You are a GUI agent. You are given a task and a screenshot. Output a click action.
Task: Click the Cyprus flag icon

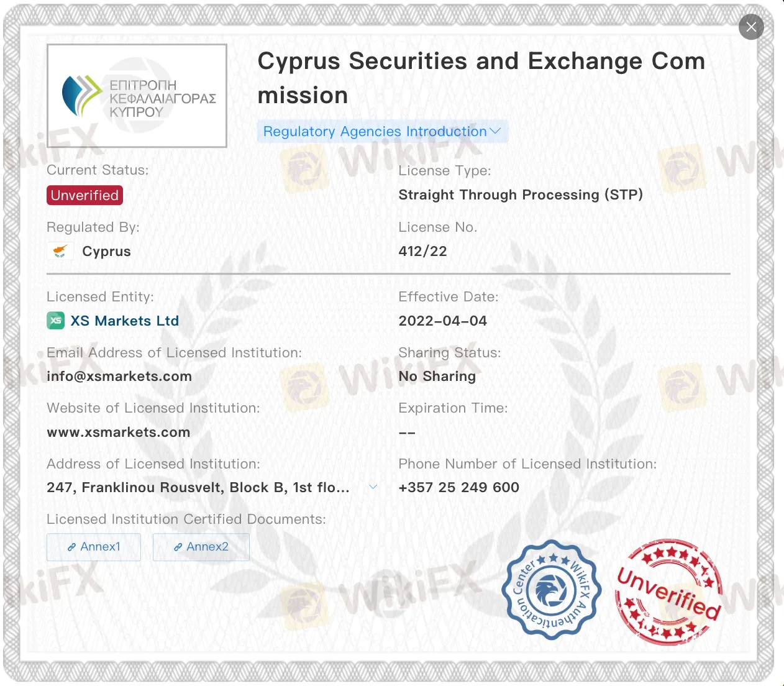[60, 251]
